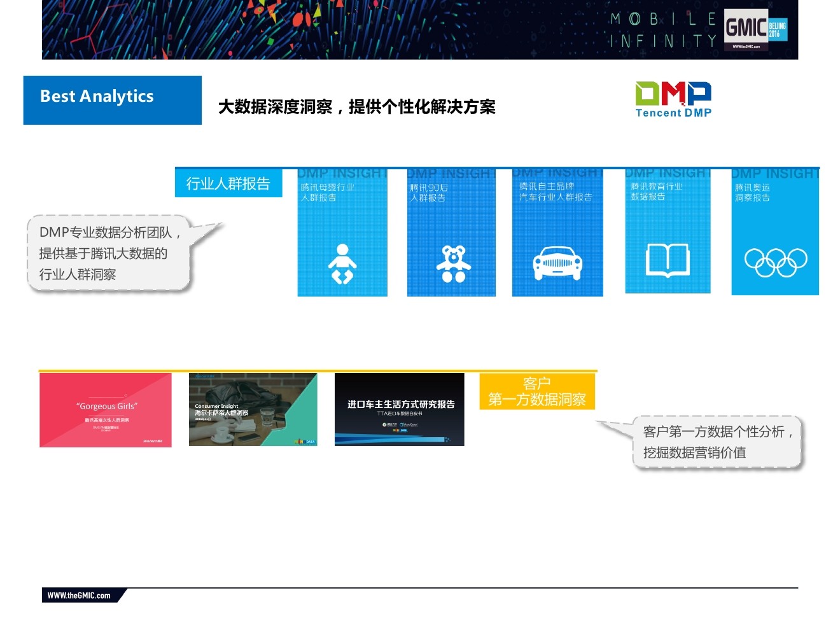Click the MOBILE INFINITY banner text

click(663, 30)
